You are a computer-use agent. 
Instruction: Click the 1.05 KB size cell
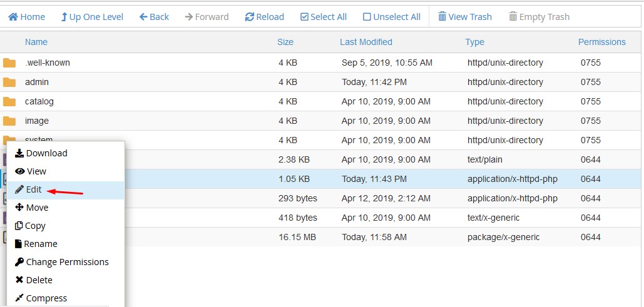[x=294, y=179]
